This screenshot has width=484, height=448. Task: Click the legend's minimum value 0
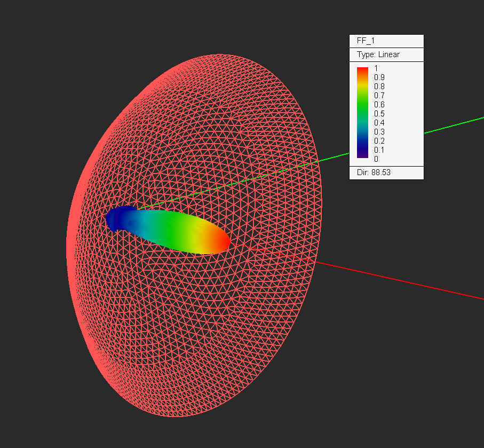[x=376, y=159]
